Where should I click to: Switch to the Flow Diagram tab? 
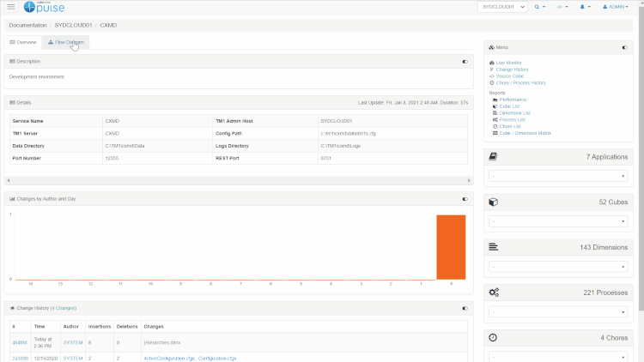click(66, 42)
